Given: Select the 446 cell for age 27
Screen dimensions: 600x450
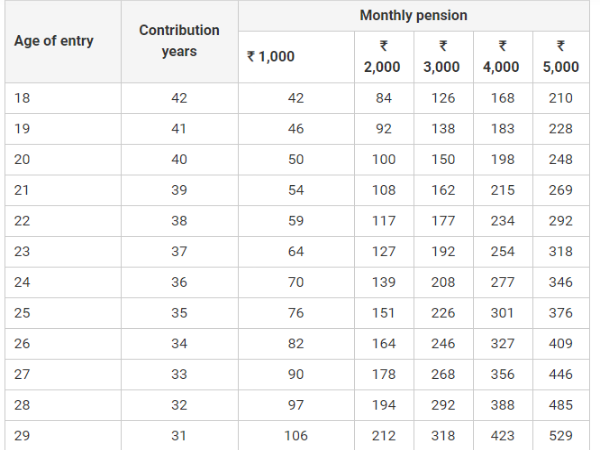Looking at the screenshot, I should coord(561,374).
